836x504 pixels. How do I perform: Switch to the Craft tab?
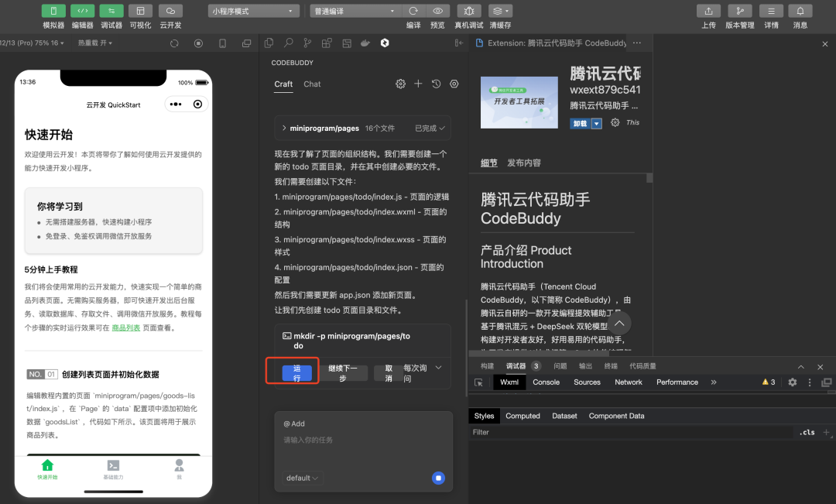(x=283, y=84)
